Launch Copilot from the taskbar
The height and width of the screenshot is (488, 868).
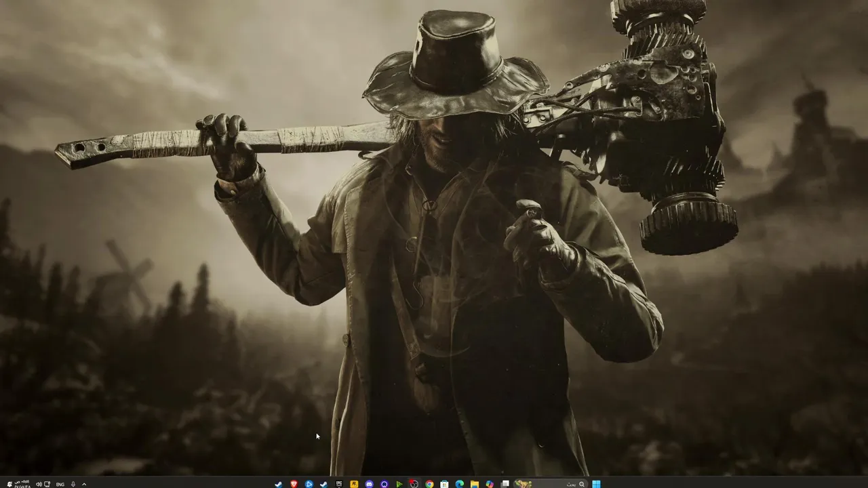(x=490, y=484)
